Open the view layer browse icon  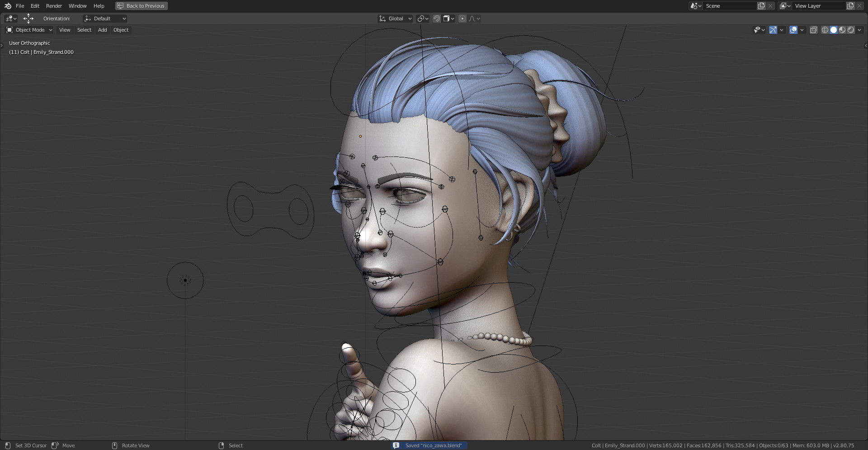[785, 6]
